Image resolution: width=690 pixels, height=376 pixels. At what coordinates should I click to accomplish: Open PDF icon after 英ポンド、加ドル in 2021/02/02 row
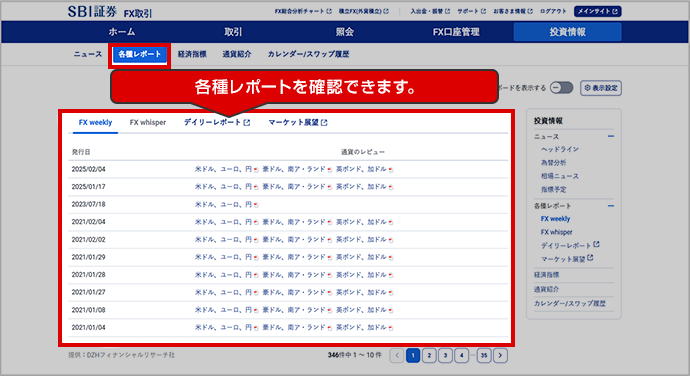click(391, 240)
